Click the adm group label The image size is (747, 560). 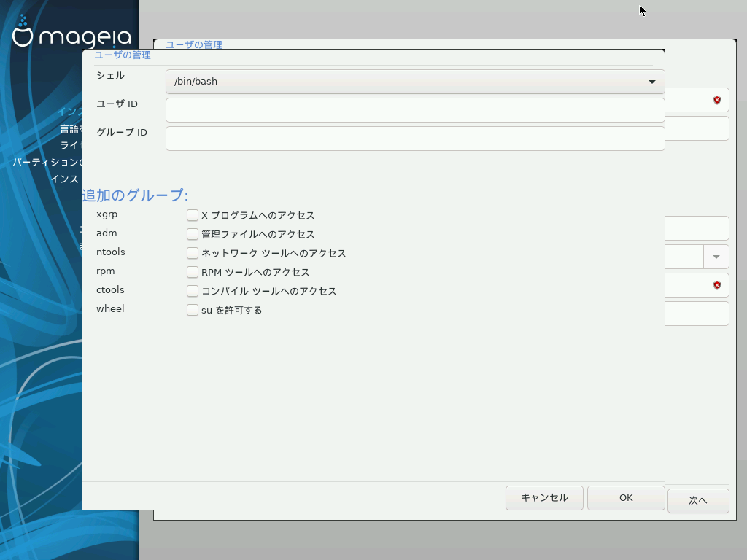point(107,233)
